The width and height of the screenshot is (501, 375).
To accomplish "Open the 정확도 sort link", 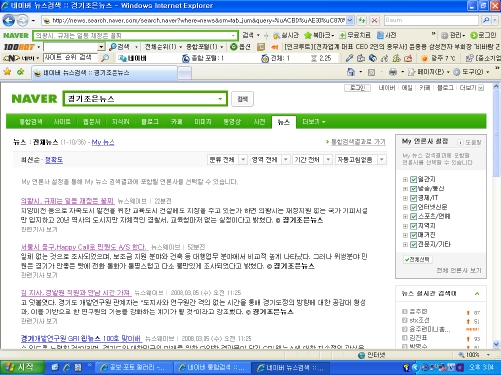I will 54,160.
